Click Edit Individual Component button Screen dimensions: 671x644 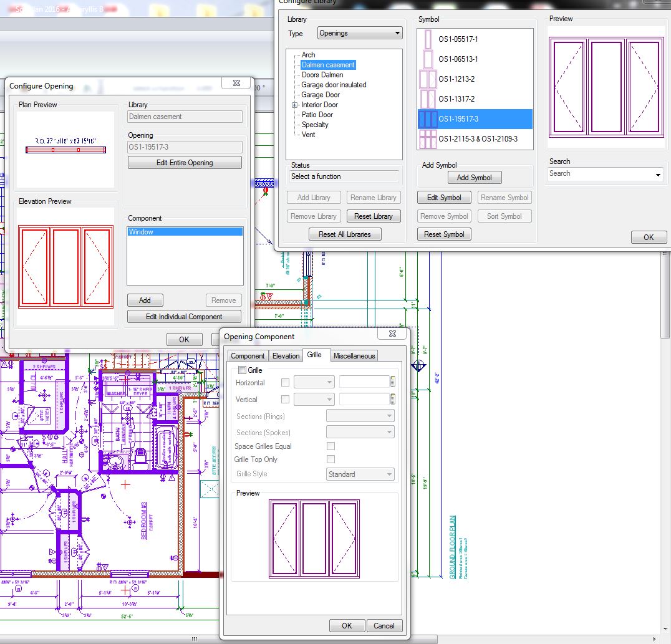(184, 317)
